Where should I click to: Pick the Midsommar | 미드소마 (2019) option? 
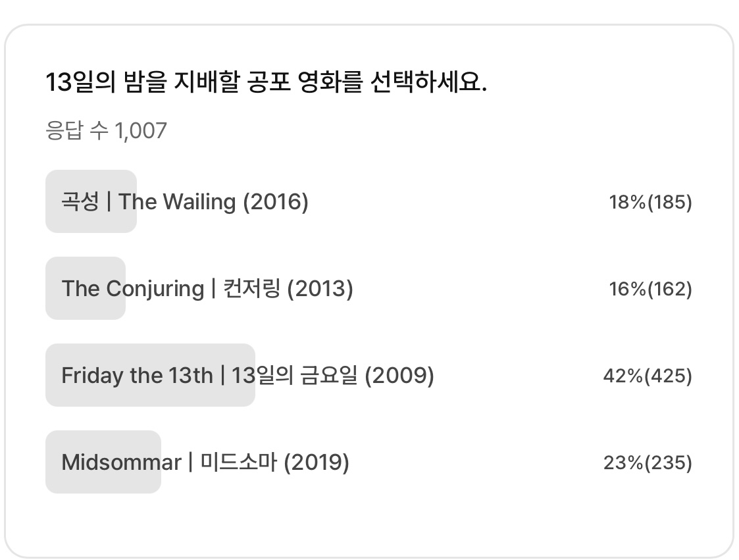coord(205,462)
